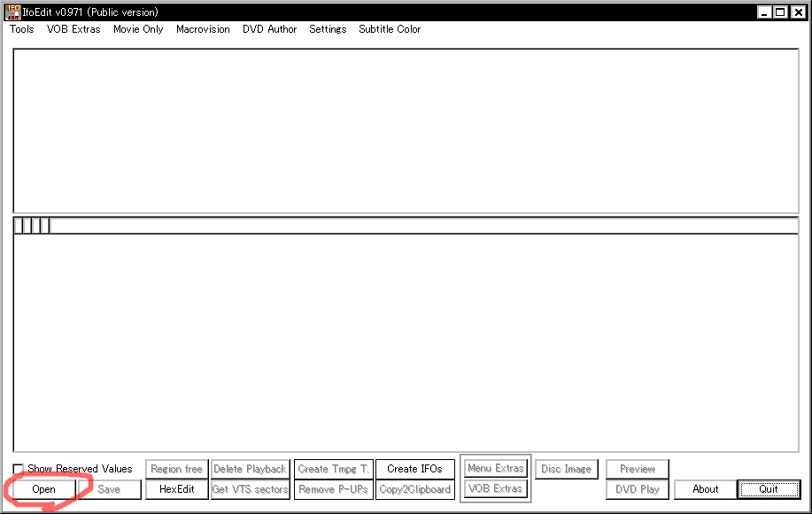Screen dimensions: 812x514
Task: Open the Subtitle Color menu
Action: (390, 29)
